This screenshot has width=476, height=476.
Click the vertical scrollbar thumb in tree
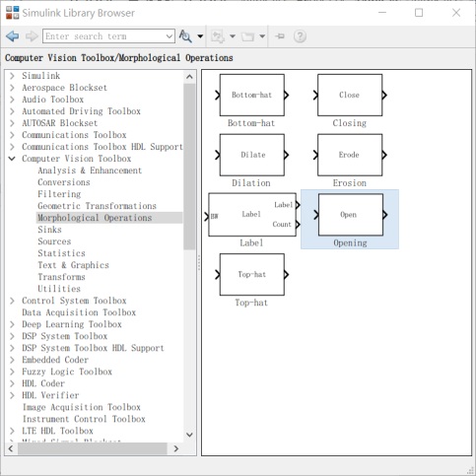[x=189, y=167]
